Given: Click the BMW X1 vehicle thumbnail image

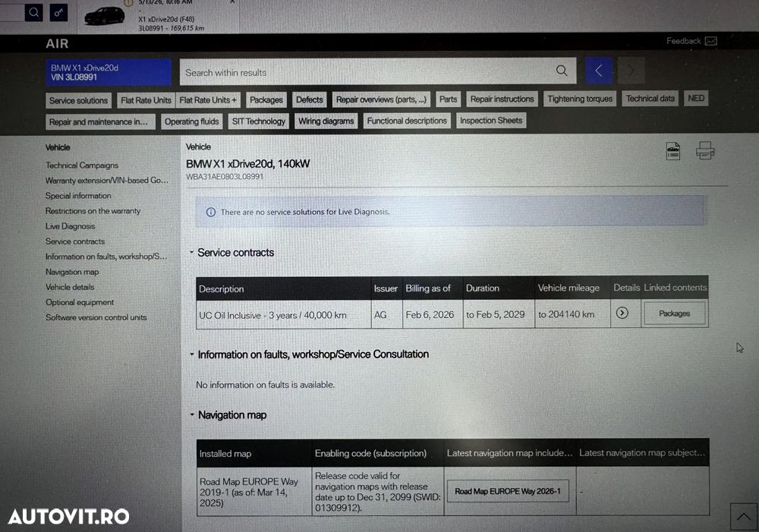Looking at the screenshot, I should (105, 16).
